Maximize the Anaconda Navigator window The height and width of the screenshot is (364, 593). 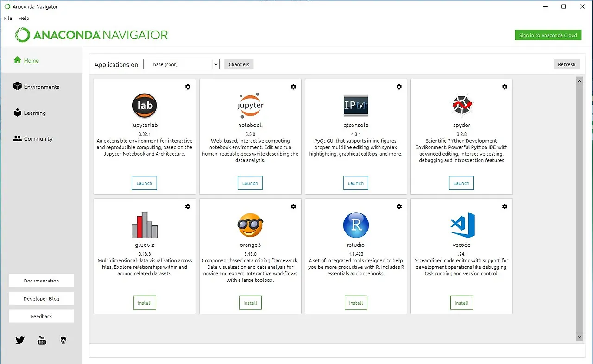point(563,6)
